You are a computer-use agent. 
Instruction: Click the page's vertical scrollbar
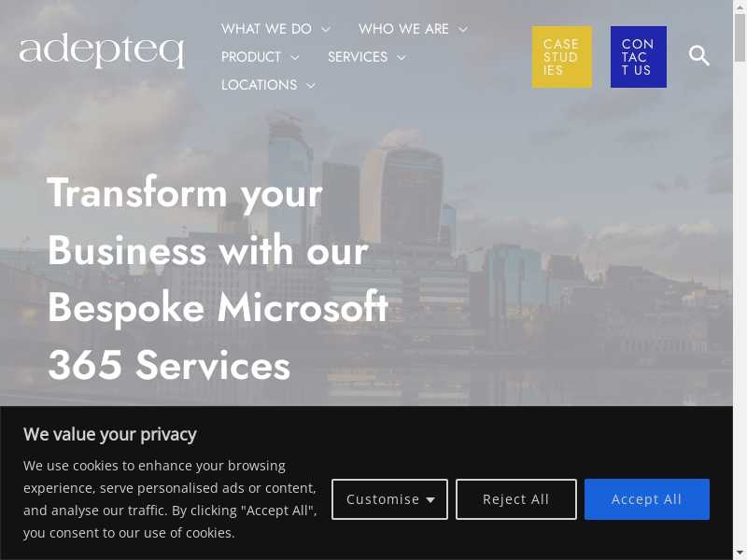(x=740, y=280)
